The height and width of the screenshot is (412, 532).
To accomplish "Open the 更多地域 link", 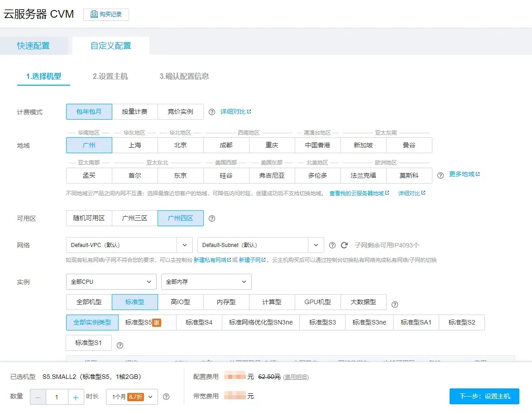I will point(464,174).
